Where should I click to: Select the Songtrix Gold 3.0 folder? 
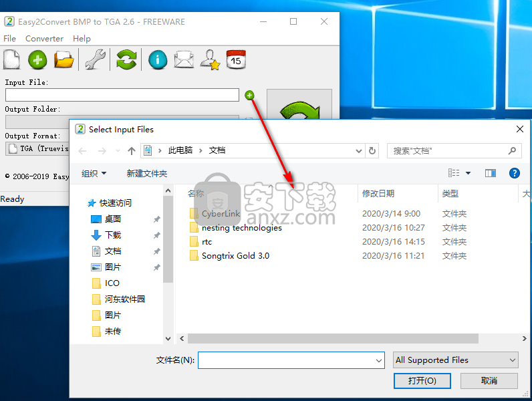(235, 256)
